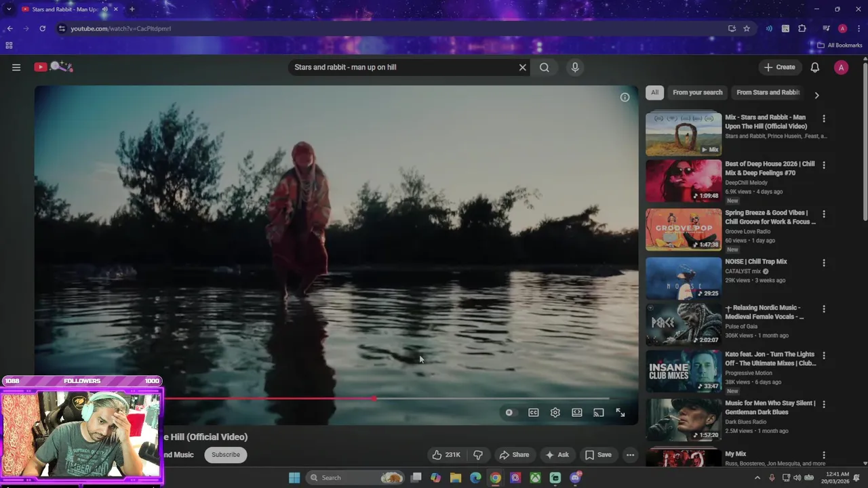Open options for Music for Men Who Stay Silent
This screenshot has width=868, height=488.
(x=824, y=404)
